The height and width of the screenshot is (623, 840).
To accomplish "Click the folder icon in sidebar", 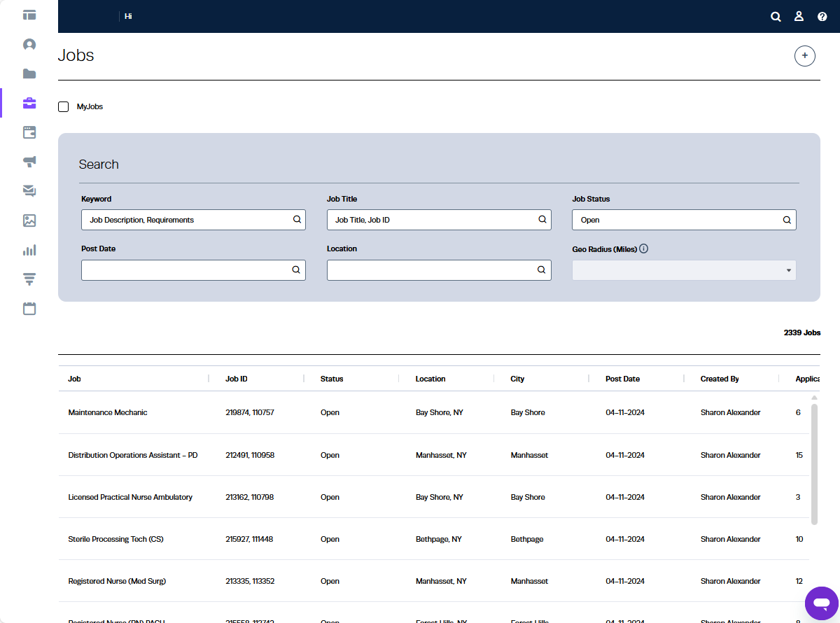I will (29, 74).
